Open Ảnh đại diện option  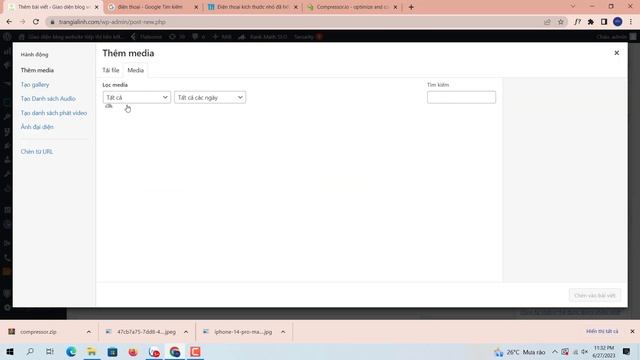[x=37, y=127]
